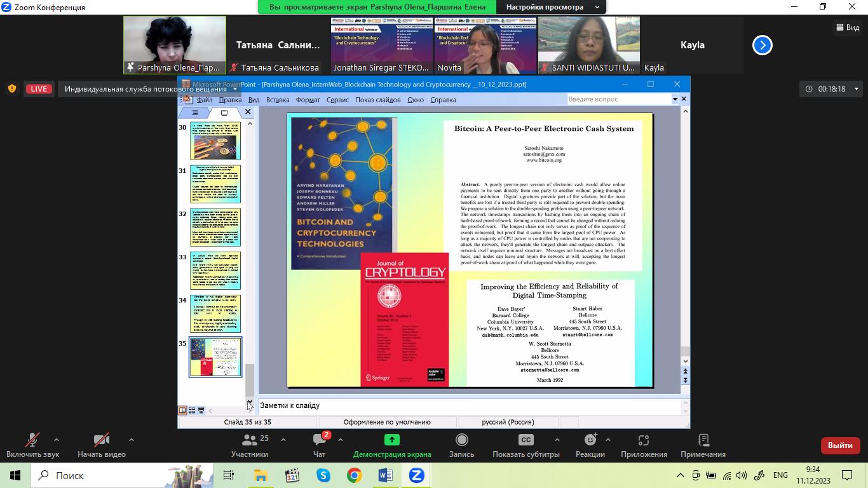Viewport: 868px width, 488px height.
Task: Open the Вставка menu in PowerPoint
Action: point(278,100)
